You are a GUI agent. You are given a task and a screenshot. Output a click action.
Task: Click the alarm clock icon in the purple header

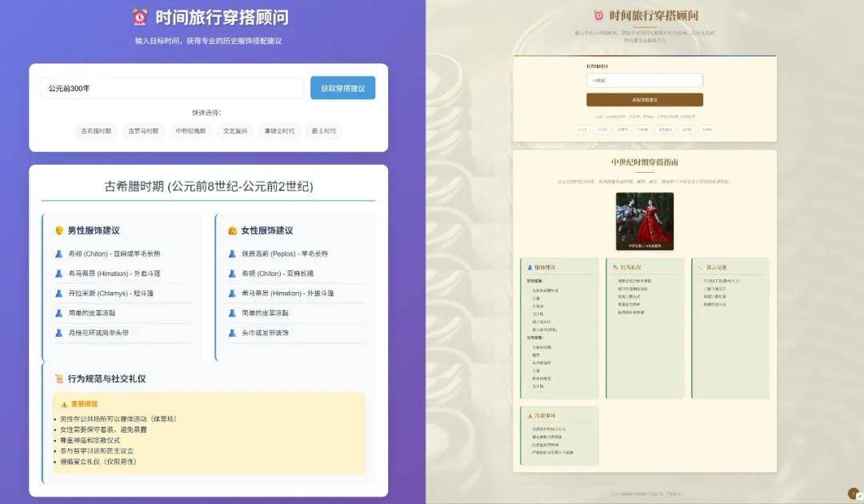click(x=140, y=17)
